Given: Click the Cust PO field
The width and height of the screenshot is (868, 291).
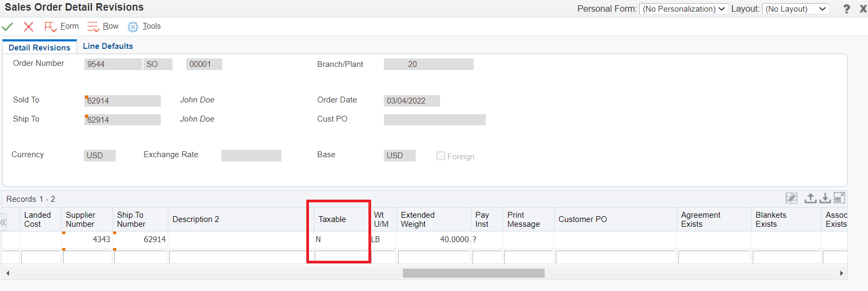Looking at the screenshot, I should [435, 120].
